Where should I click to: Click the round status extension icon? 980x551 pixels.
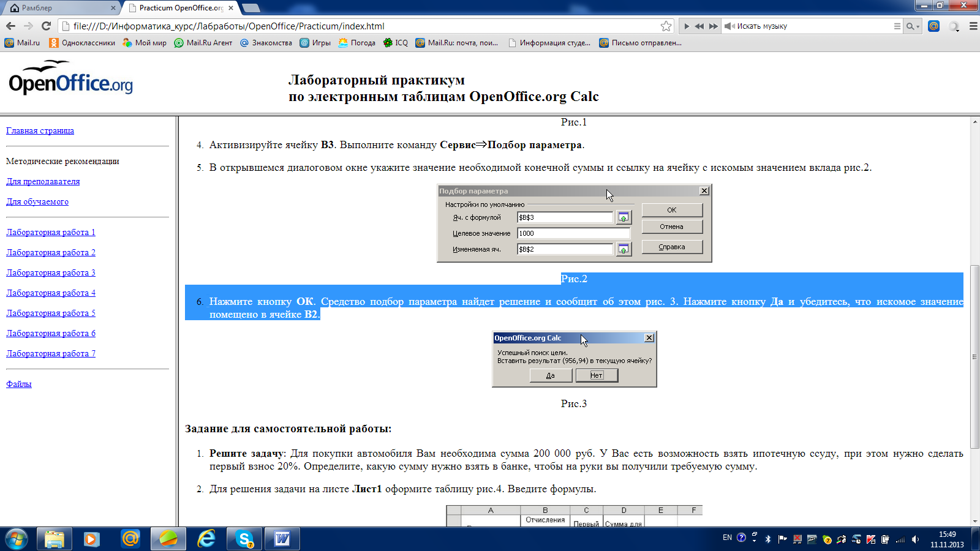(x=954, y=26)
